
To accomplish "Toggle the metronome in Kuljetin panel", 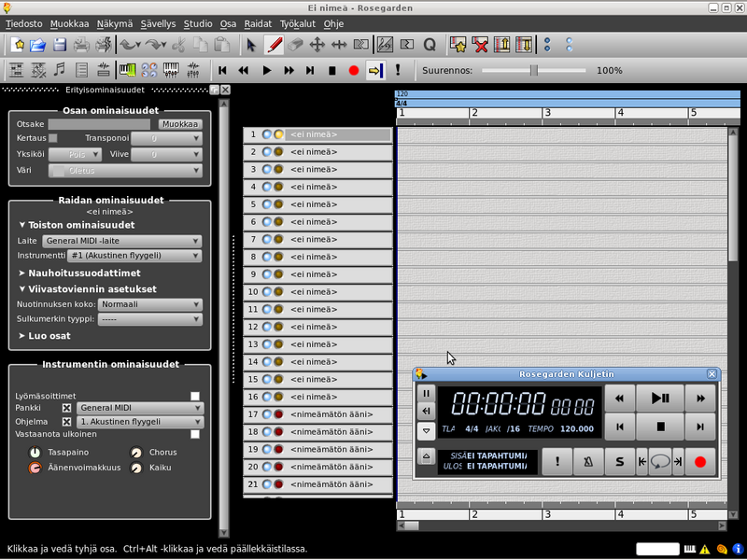I will pos(587,460).
